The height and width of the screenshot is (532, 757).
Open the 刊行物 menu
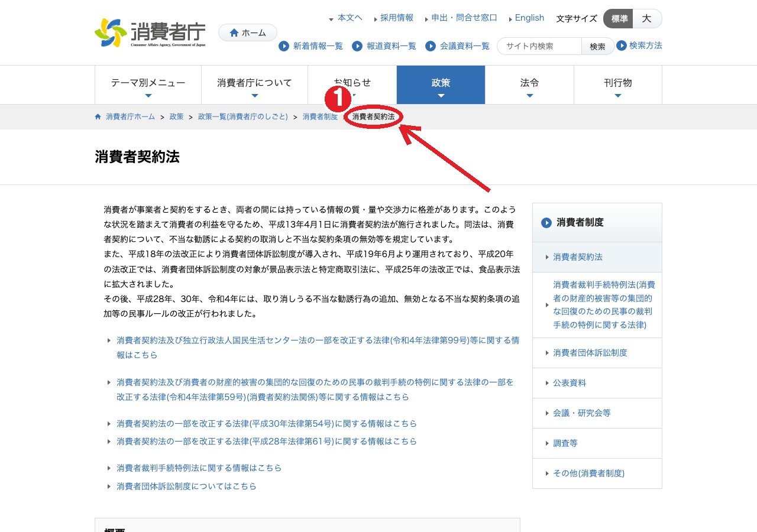click(618, 85)
